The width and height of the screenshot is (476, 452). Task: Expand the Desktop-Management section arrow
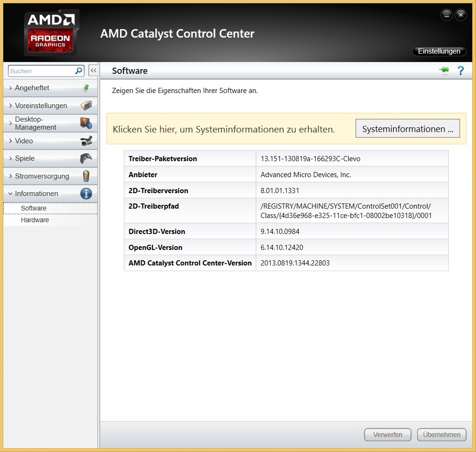tap(11, 123)
